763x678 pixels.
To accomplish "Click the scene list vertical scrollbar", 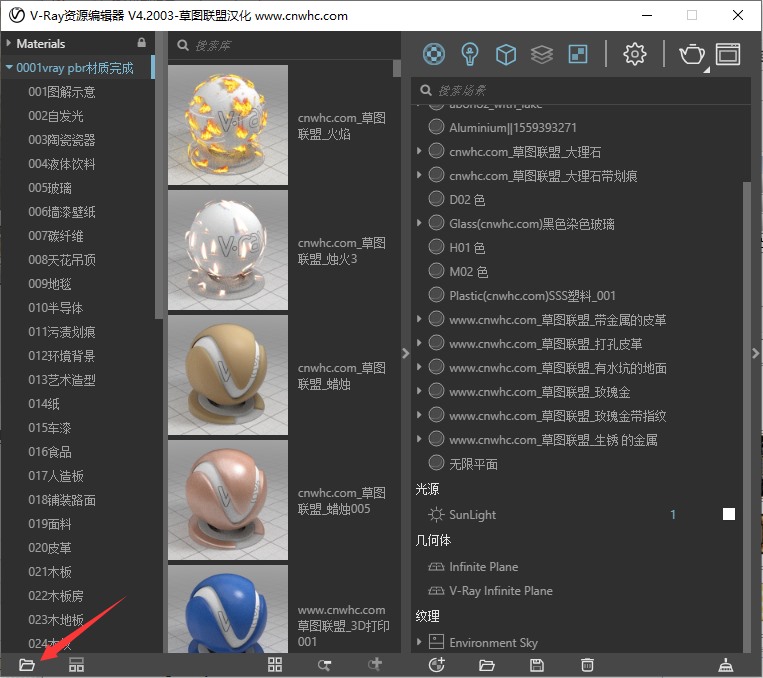I will pos(747,416).
